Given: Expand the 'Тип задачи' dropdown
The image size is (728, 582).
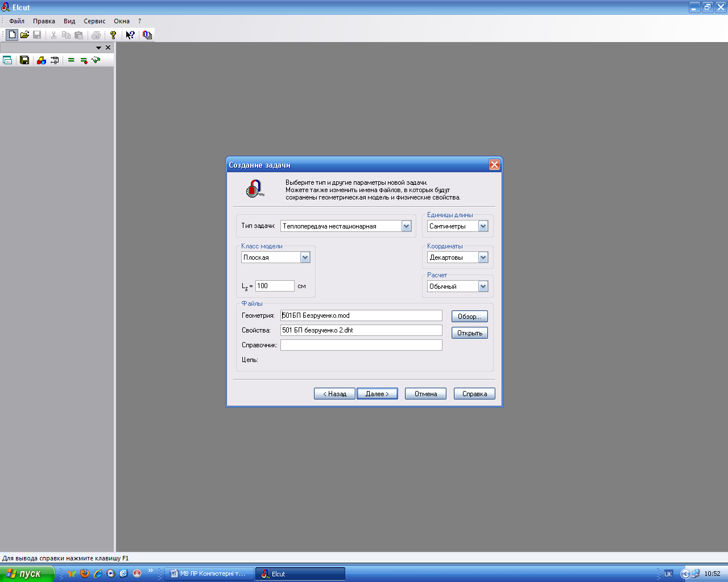Looking at the screenshot, I should click(406, 226).
